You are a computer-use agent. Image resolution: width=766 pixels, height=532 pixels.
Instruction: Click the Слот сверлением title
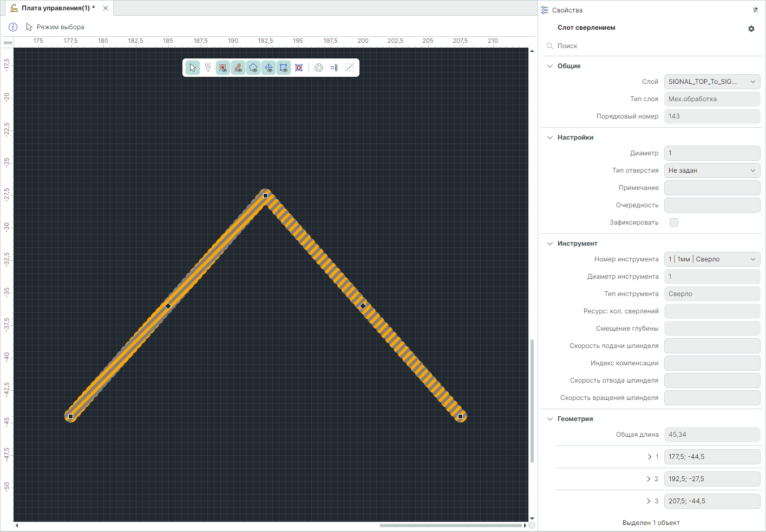[x=586, y=28]
